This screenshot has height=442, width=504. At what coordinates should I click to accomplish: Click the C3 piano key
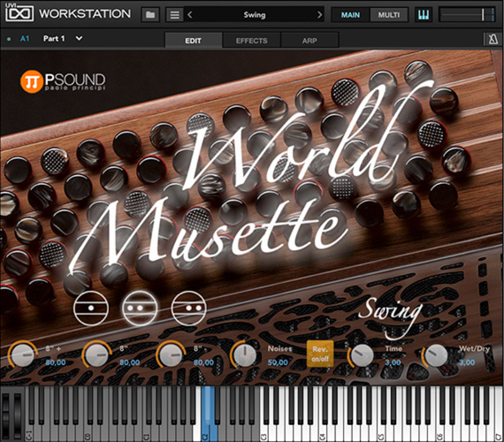264,432
